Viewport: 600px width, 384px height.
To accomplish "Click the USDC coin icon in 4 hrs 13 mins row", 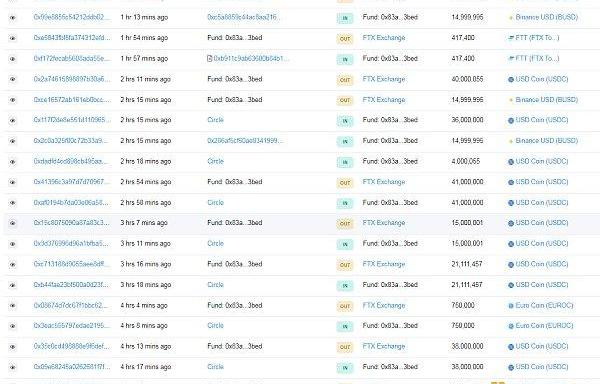I will point(510,347).
